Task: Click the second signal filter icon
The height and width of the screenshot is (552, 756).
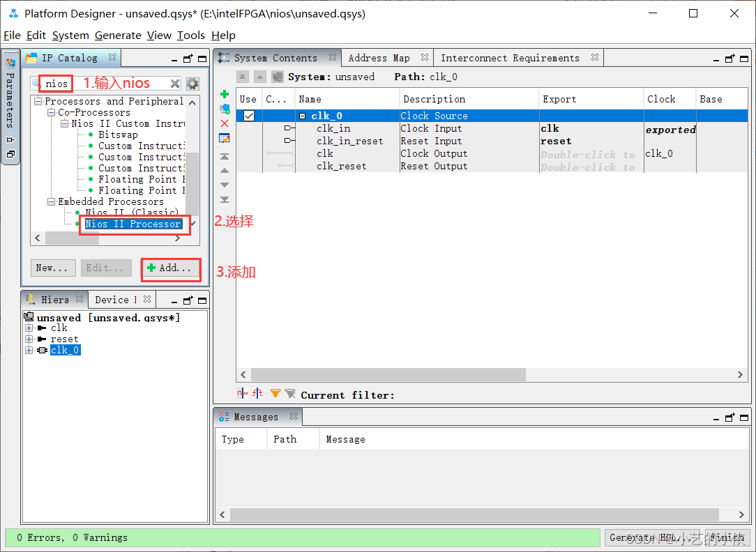Action: pyautogui.click(x=258, y=394)
